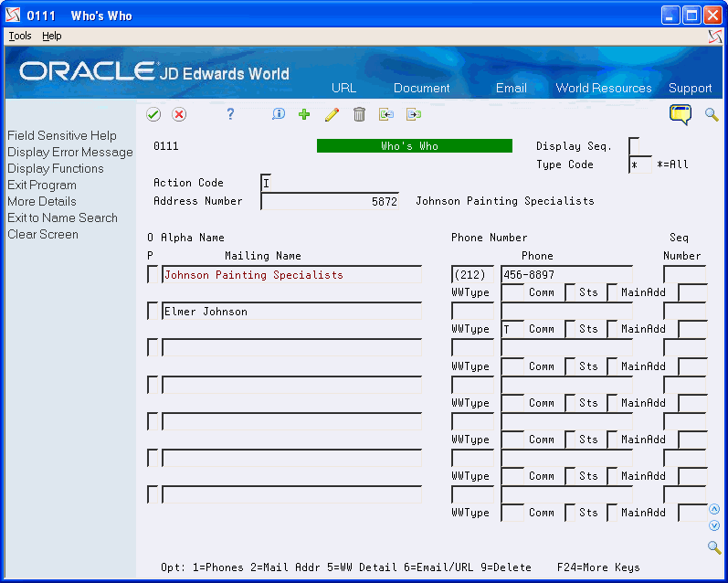728x583 pixels.
Task: Click Display Error Message link
Action: [70, 153]
